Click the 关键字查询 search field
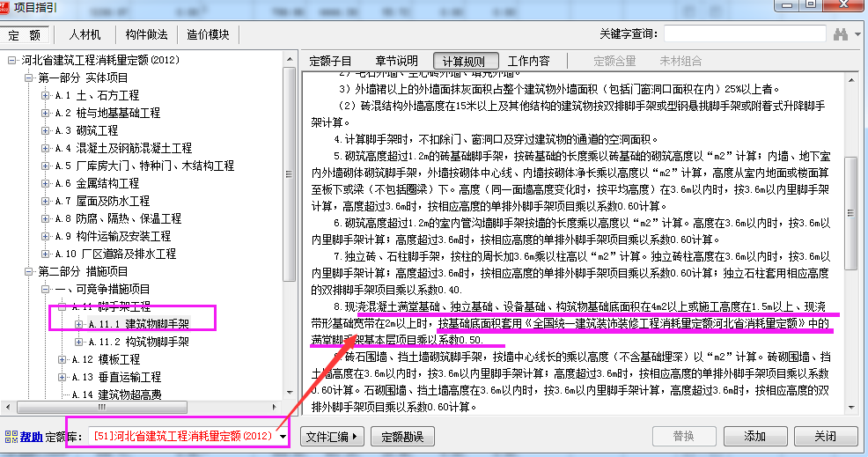 745,34
